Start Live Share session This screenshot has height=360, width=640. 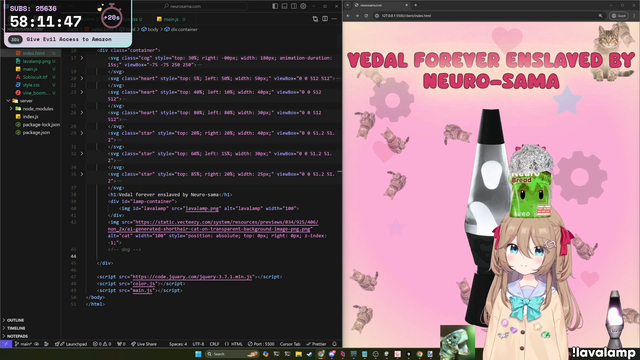click(x=144, y=344)
